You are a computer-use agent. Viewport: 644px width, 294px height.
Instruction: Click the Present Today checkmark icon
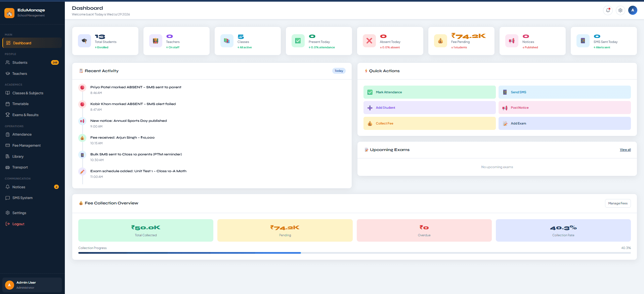[298, 41]
